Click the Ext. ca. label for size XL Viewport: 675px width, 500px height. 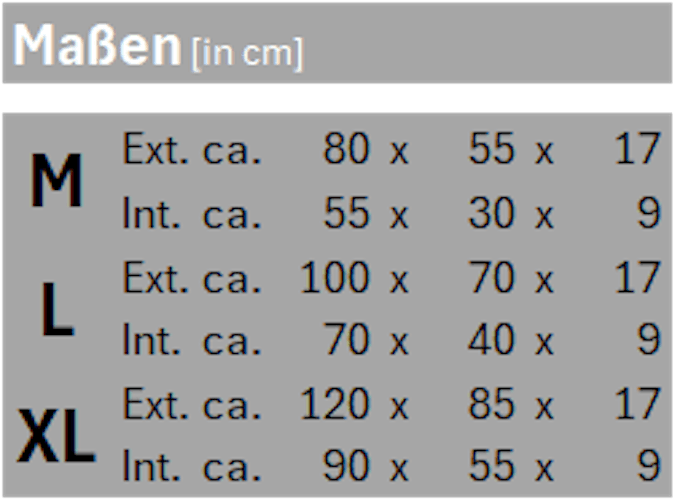pos(191,405)
